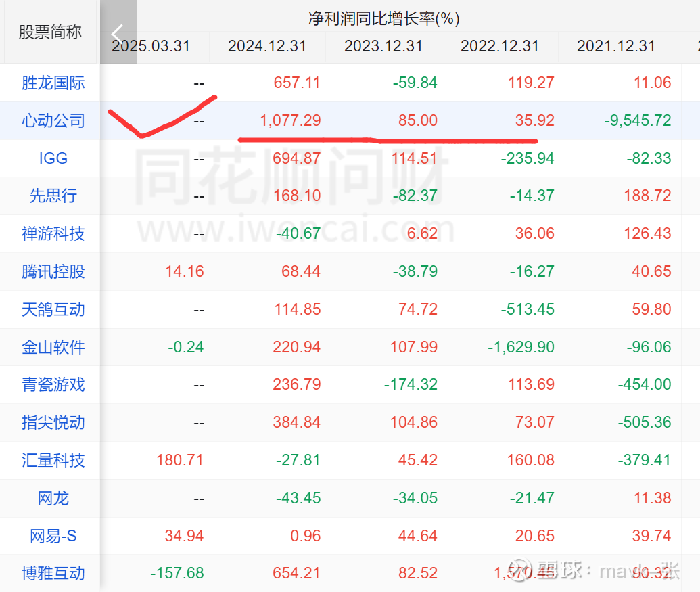The image size is (700, 592).
Task: Select the 股票简称 column header
Action: [x=50, y=32]
